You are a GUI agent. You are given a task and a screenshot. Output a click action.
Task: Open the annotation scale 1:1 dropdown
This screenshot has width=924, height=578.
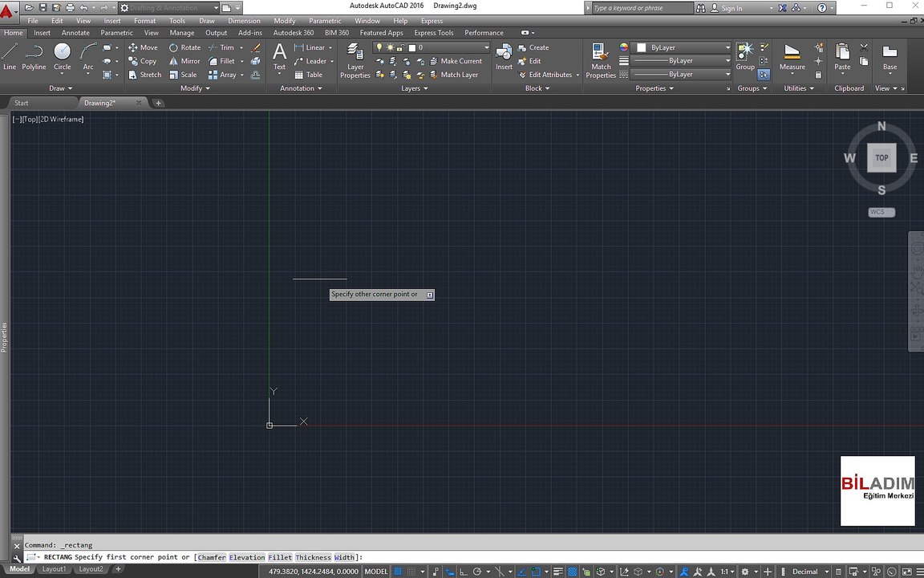click(x=727, y=572)
